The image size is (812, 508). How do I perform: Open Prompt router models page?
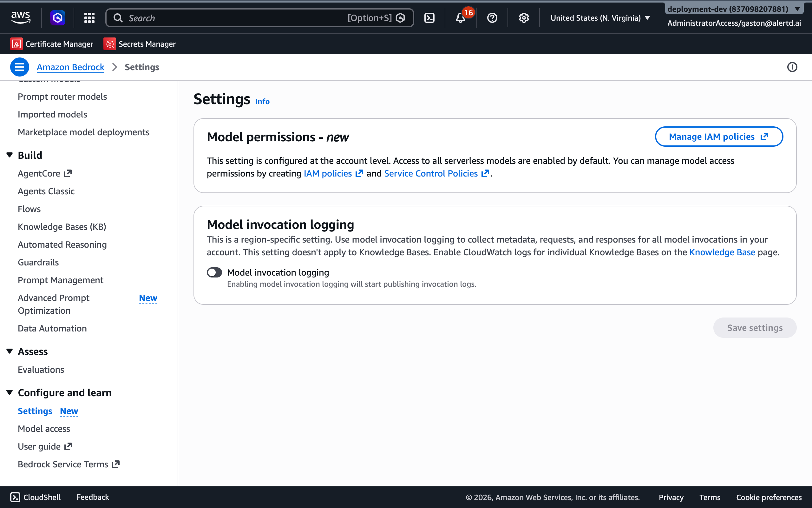(x=62, y=97)
